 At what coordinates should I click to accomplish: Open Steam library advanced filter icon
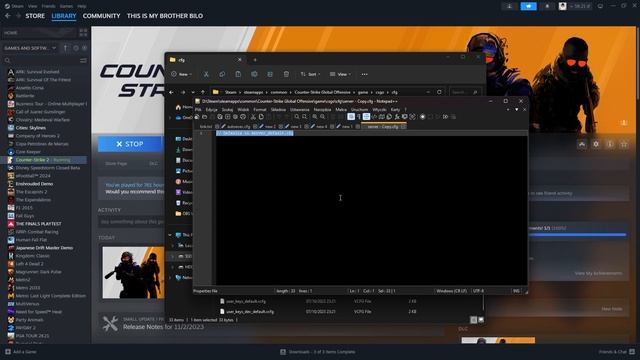tap(83, 60)
